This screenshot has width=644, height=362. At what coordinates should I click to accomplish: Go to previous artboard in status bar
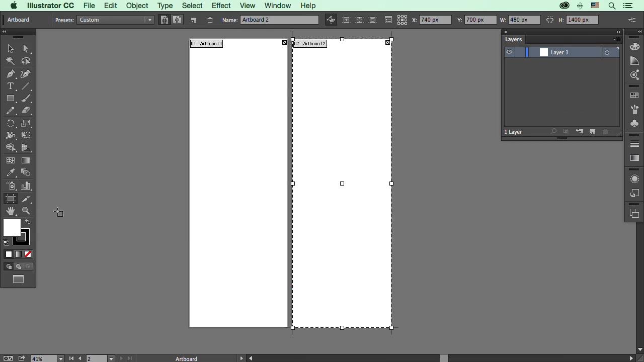(79, 358)
